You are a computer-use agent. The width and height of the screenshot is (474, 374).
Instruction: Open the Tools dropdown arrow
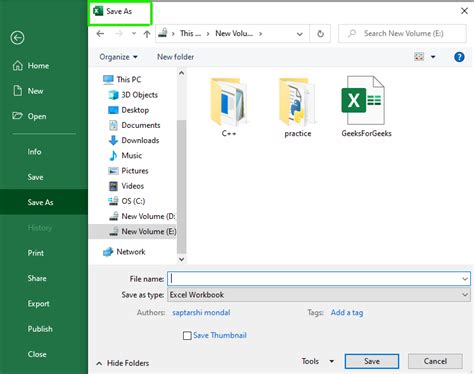(x=332, y=361)
